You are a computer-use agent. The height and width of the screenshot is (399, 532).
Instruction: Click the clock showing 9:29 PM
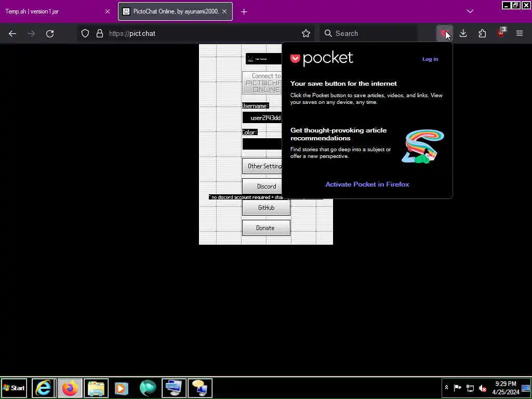506,388
